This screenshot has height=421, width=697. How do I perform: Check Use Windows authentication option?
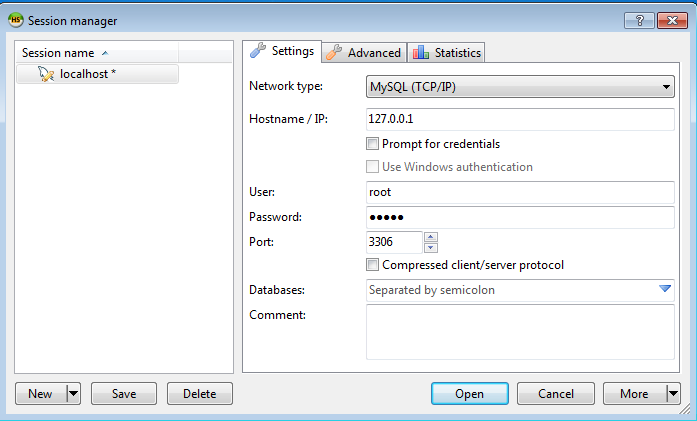click(x=373, y=167)
